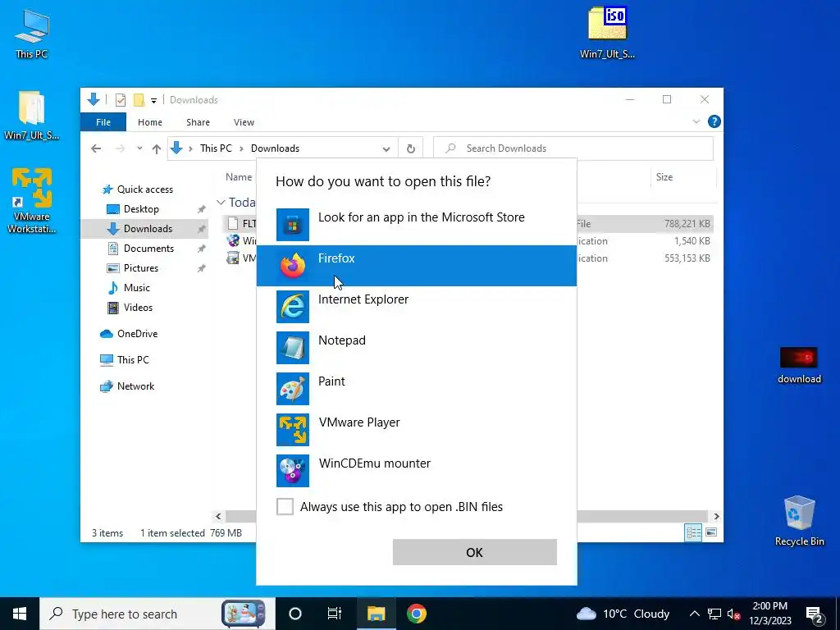Open Documents in the navigation pane
The height and width of the screenshot is (630, 840).
pyautogui.click(x=148, y=249)
